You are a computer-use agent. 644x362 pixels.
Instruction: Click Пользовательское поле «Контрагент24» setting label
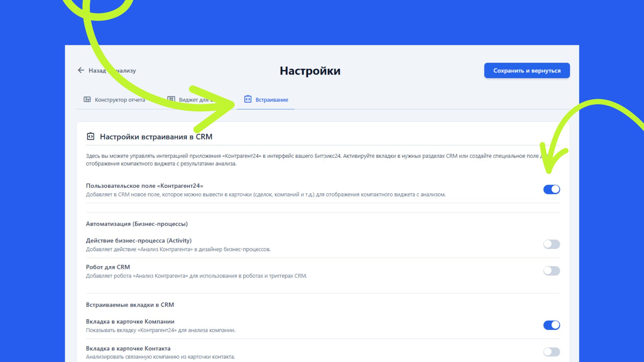pyautogui.click(x=144, y=186)
